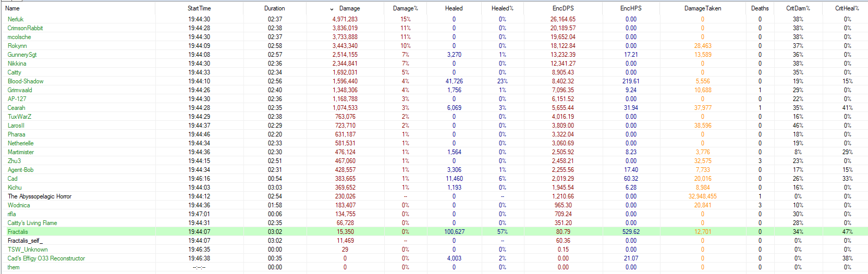Select the Nerluk row

click(x=16, y=19)
